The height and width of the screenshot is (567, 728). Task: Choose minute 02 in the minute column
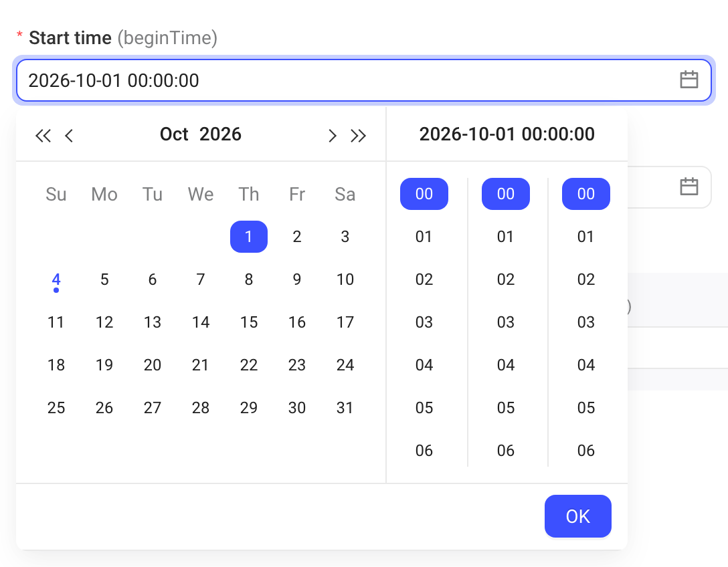pos(506,279)
